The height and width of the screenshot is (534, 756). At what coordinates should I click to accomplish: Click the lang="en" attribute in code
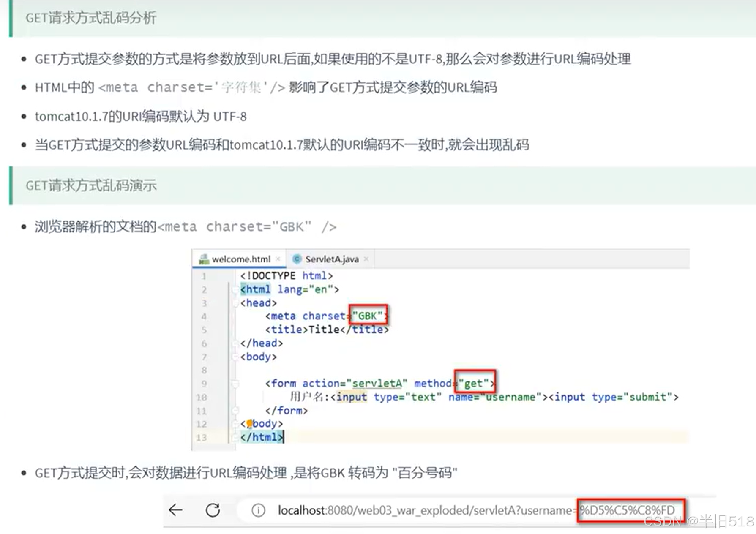click(x=305, y=289)
